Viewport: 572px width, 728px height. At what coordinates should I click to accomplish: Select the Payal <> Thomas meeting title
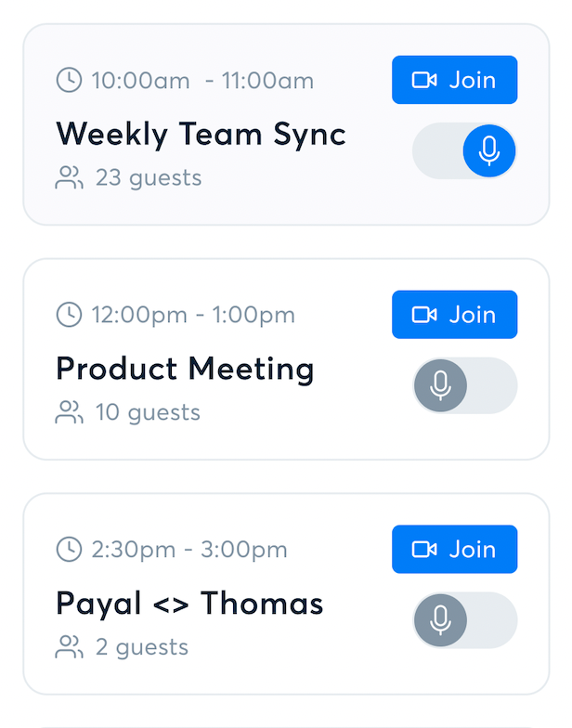189,604
